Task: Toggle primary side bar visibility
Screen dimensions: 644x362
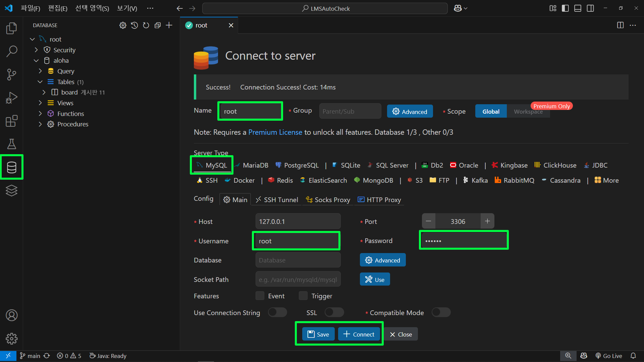Action: (565, 8)
